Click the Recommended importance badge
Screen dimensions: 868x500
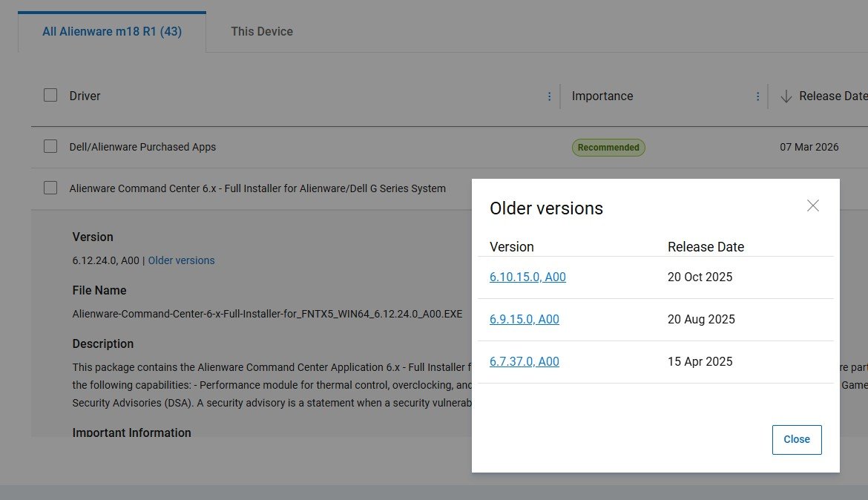(608, 148)
